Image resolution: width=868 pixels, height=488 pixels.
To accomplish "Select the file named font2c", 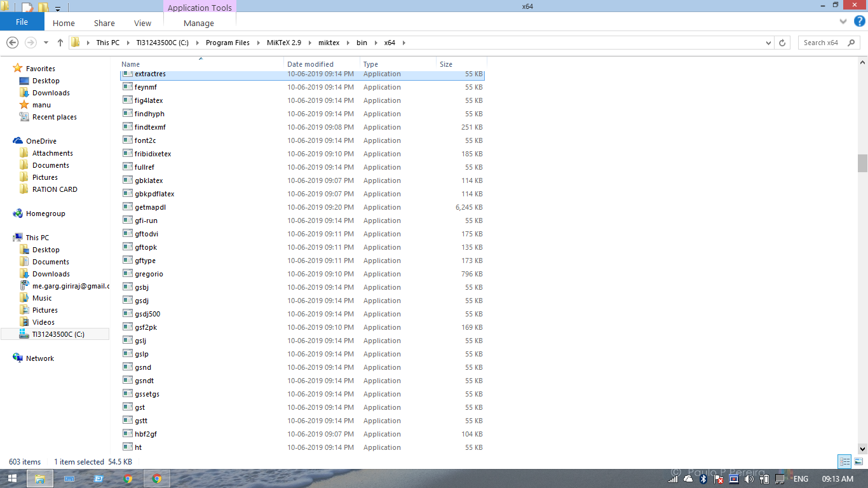I will coord(145,140).
